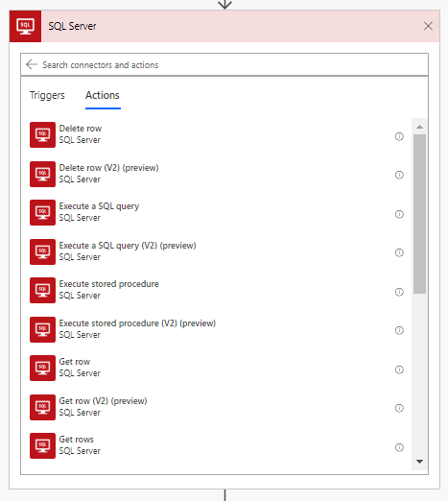This screenshot has width=448, height=501.
Task: Show info for Get rows action
Action: 399,447
